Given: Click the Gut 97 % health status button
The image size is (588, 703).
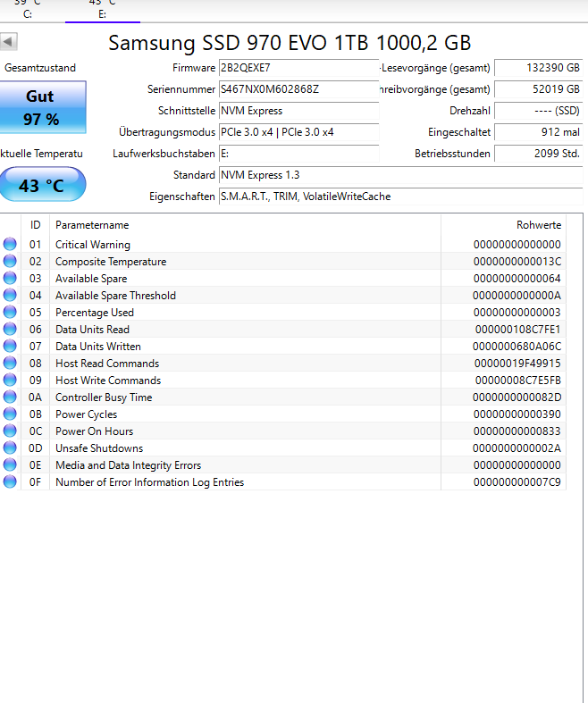Looking at the screenshot, I should (x=41, y=107).
